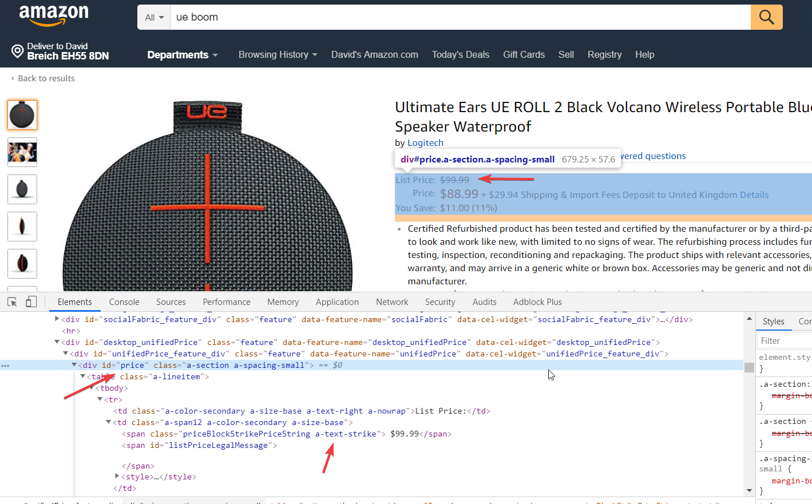Viewport: 812px width, 504px height.
Task: Collapse the td a-span12 node
Action: (108, 422)
